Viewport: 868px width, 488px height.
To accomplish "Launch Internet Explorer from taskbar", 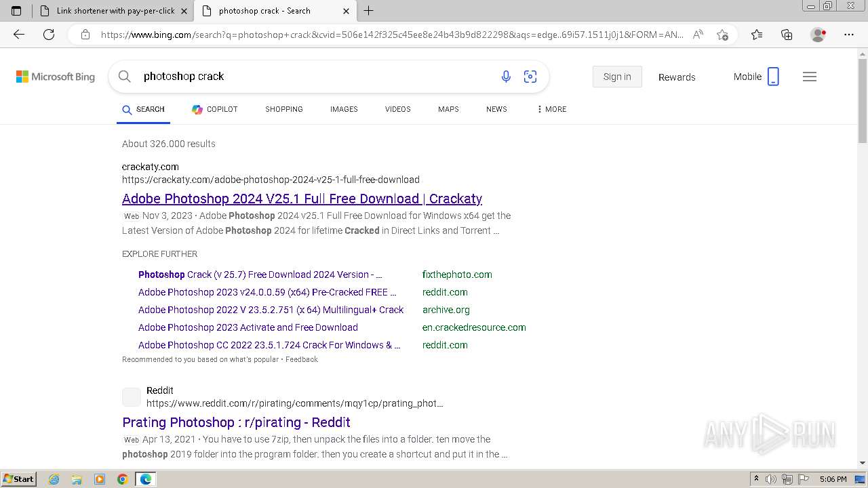I will 54,479.
